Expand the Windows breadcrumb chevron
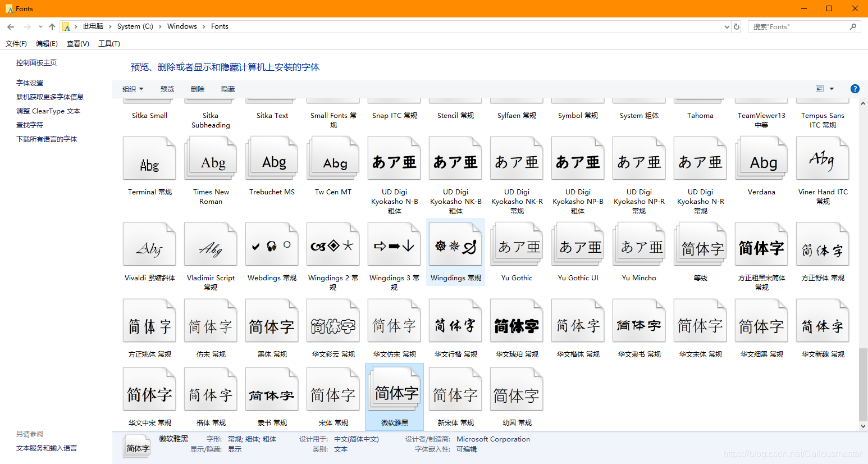 (x=204, y=26)
